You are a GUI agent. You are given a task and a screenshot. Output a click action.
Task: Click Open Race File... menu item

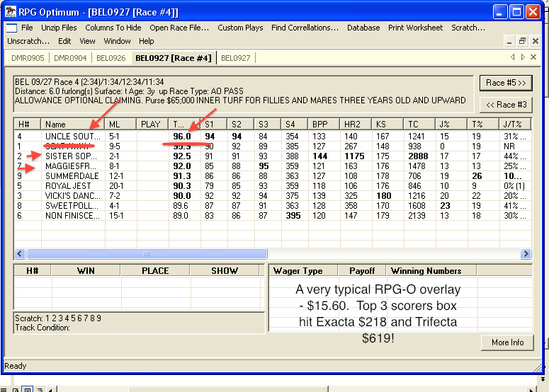179,28
